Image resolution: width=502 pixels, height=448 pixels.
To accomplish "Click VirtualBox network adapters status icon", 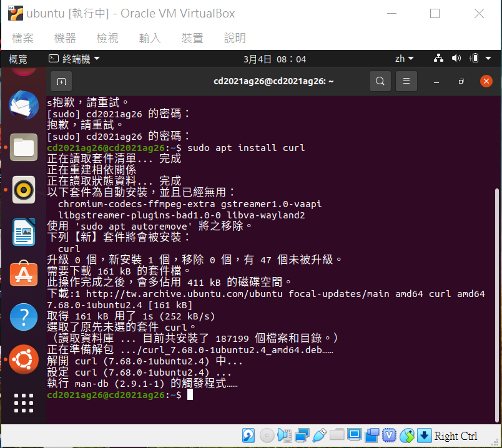I will coord(302,436).
